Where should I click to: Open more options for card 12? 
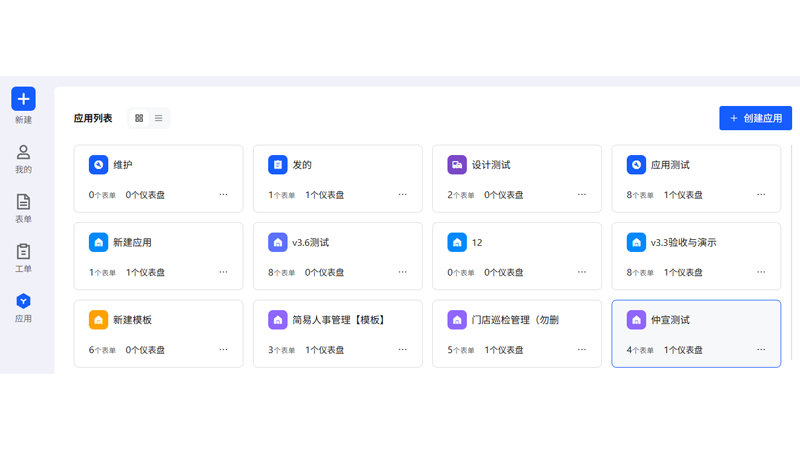[x=582, y=272]
